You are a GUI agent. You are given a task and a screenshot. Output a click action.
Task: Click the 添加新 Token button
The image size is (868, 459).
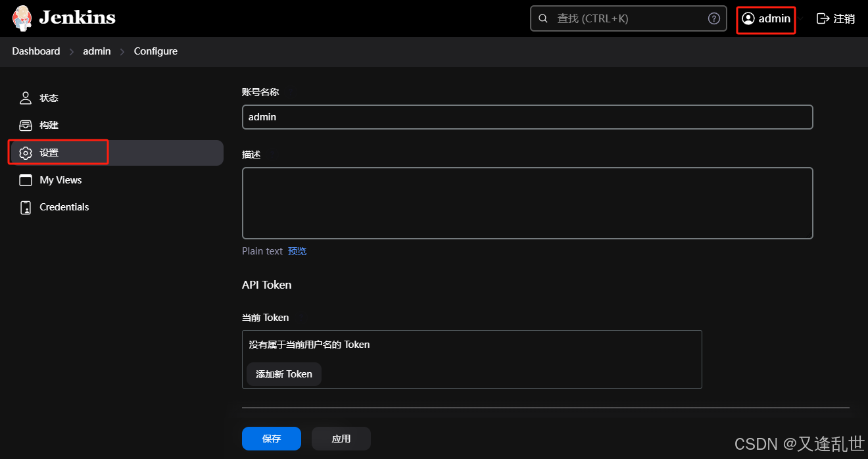(x=284, y=374)
